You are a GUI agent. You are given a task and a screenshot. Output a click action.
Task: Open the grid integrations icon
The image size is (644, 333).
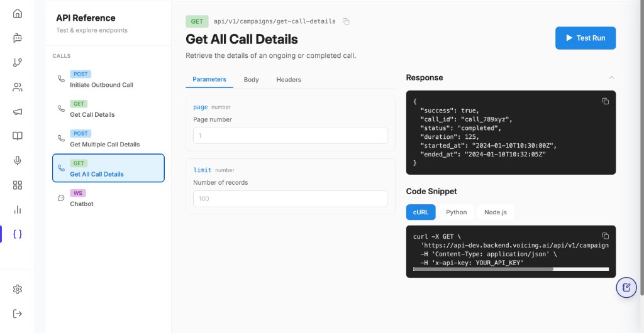[x=17, y=185]
